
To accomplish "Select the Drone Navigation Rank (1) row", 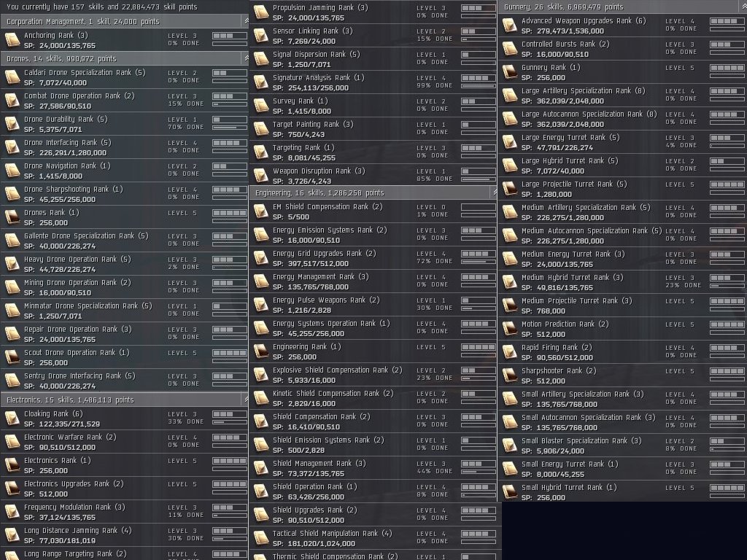I will tap(124, 171).
